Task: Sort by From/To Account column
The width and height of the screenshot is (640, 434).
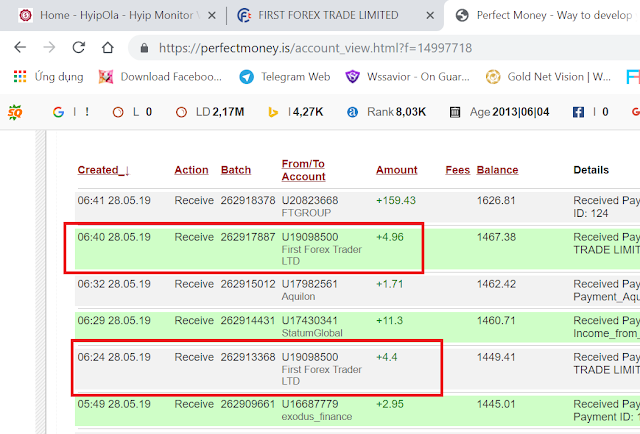Action: coord(304,170)
